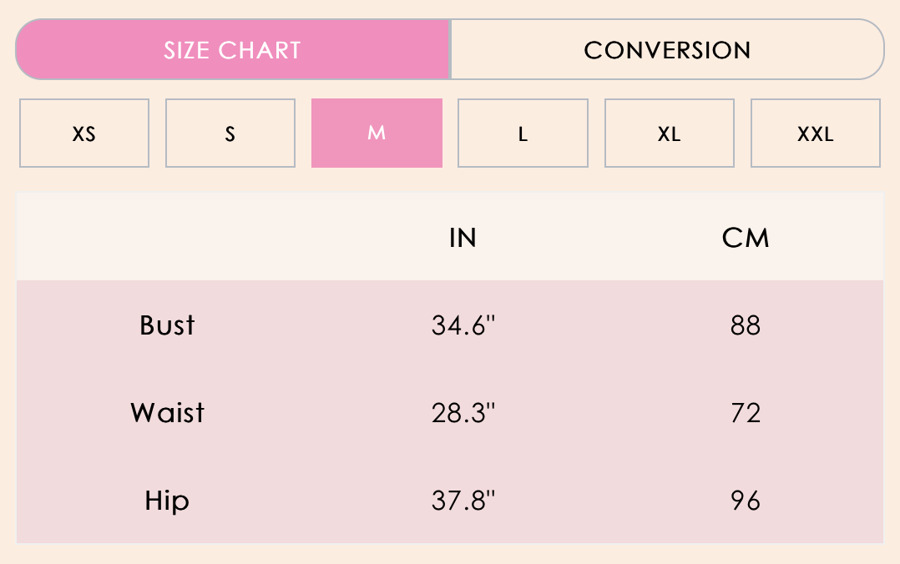Click the IN column header
This screenshot has height=564, width=900.
pyautogui.click(x=463, y=238)
